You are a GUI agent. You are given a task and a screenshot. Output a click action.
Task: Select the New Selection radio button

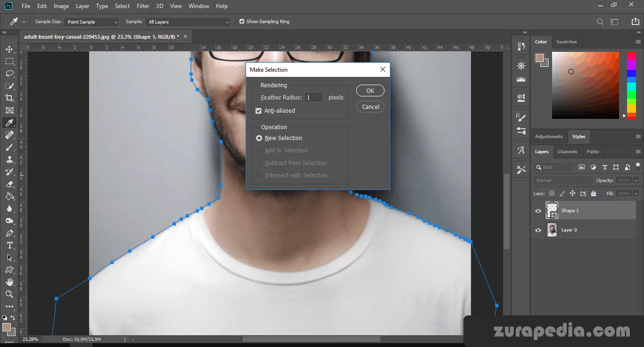259,138
